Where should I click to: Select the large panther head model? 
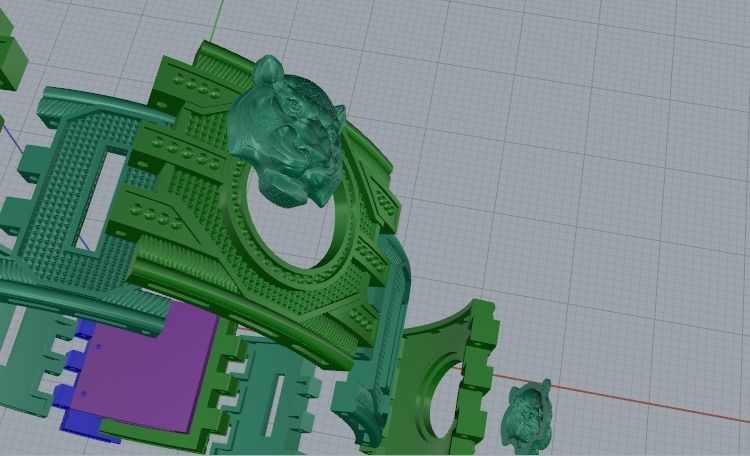click(287, 134)
